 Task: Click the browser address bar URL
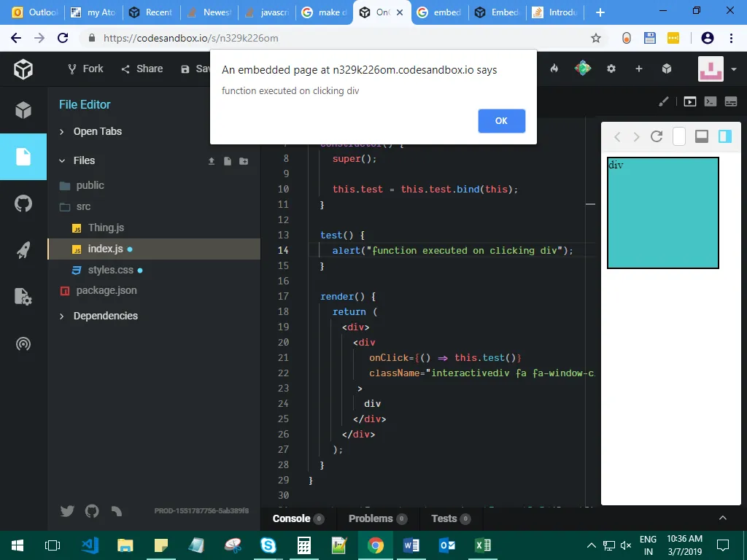pos(191,38)
